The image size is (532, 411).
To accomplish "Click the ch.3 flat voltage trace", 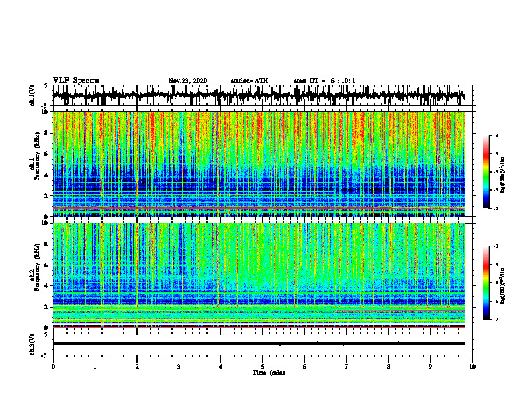I will (x=259, y=344).
